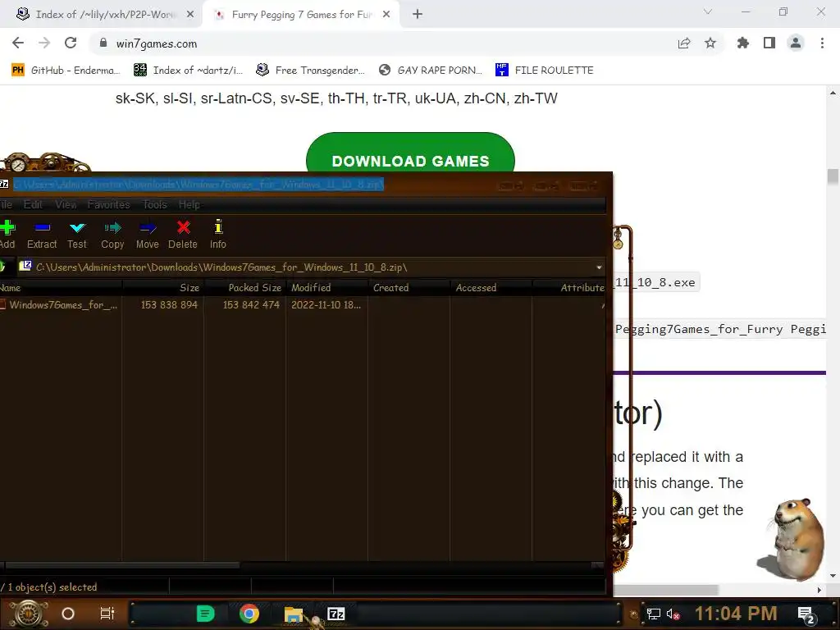Viewport: 840px width, 630px height.
Task: Open the Free Transgender... bookmark
Action: [311, 71]
